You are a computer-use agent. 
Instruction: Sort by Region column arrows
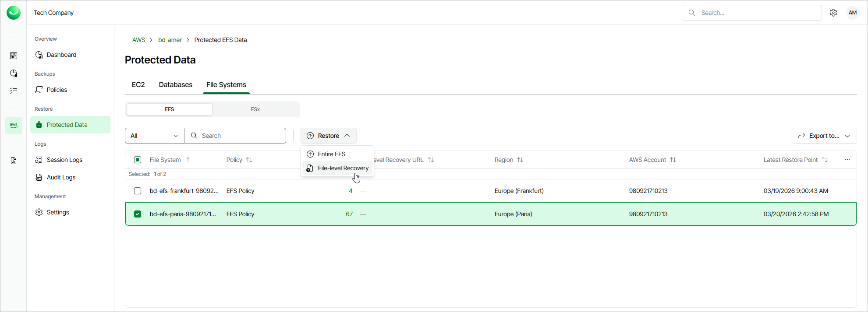[x=520, y=160]
